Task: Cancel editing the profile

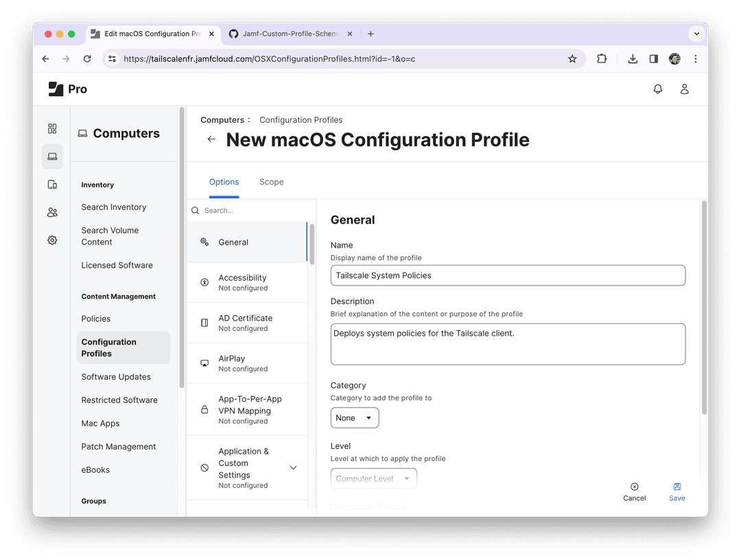Action: tap(634, 491)
